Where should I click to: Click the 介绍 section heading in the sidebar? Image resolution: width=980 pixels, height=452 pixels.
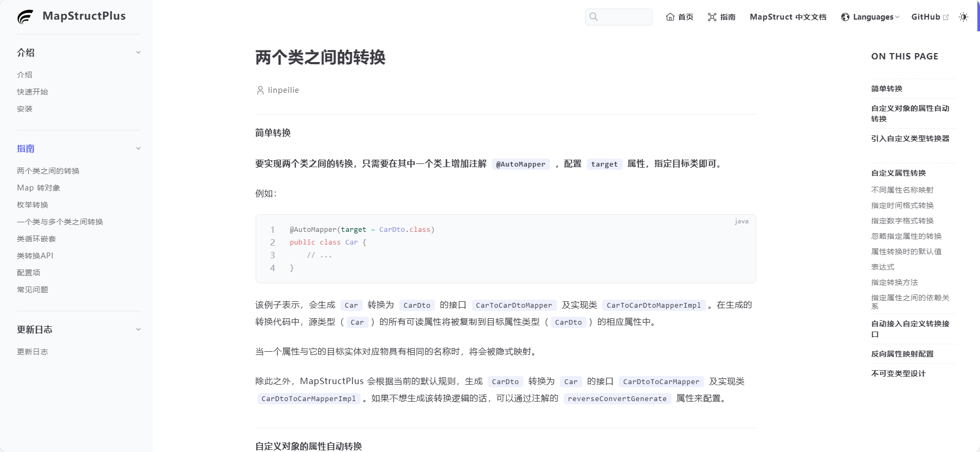point(26,53)
